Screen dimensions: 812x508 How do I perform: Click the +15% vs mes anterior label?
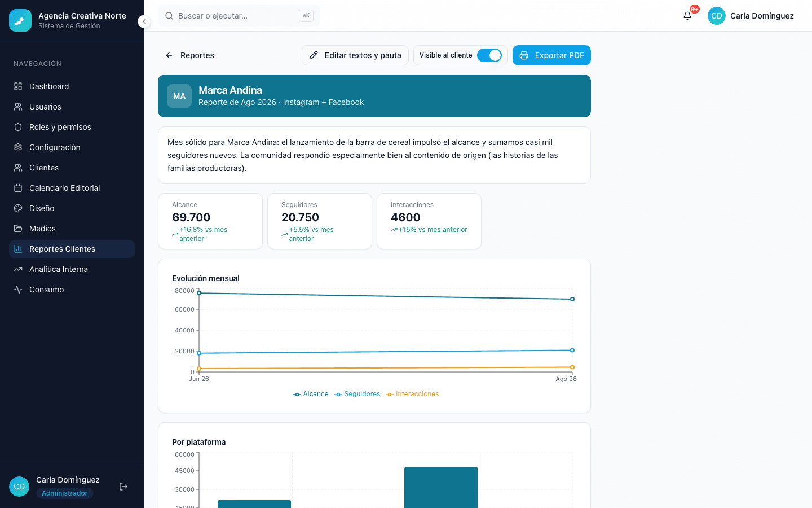(x=433, y=230)
